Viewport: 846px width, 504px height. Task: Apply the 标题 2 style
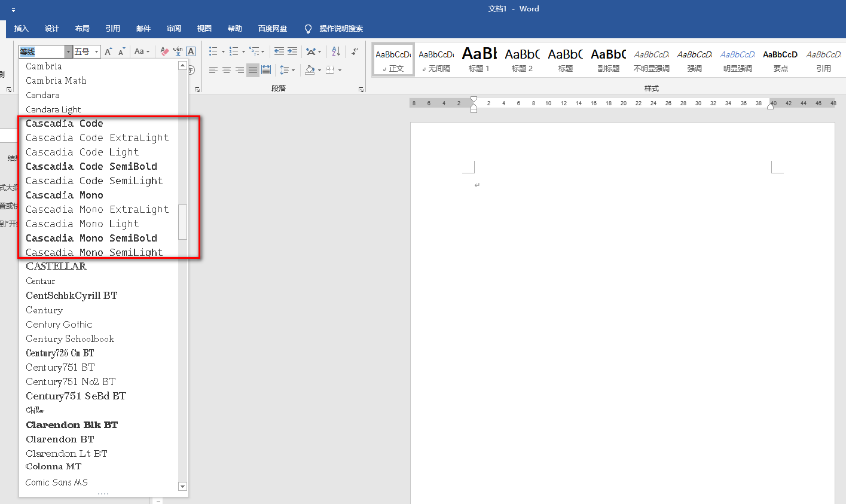coord(523,59)
